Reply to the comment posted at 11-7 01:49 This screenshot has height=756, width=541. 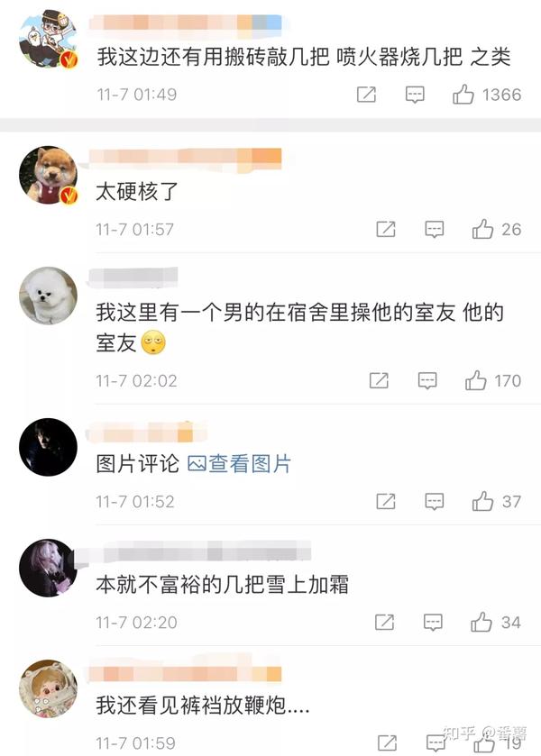tap(415, 95)
